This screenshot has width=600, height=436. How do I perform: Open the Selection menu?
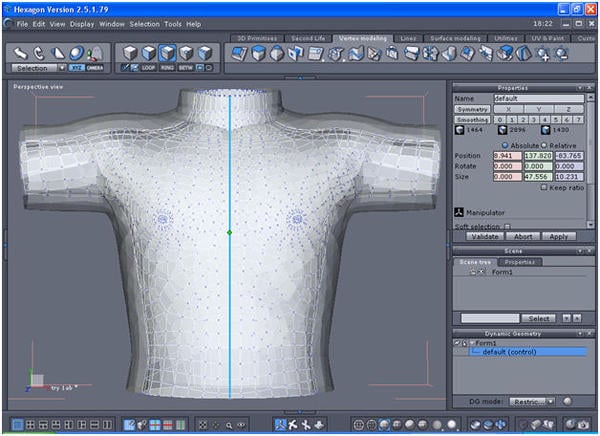(x=144, y=23)
